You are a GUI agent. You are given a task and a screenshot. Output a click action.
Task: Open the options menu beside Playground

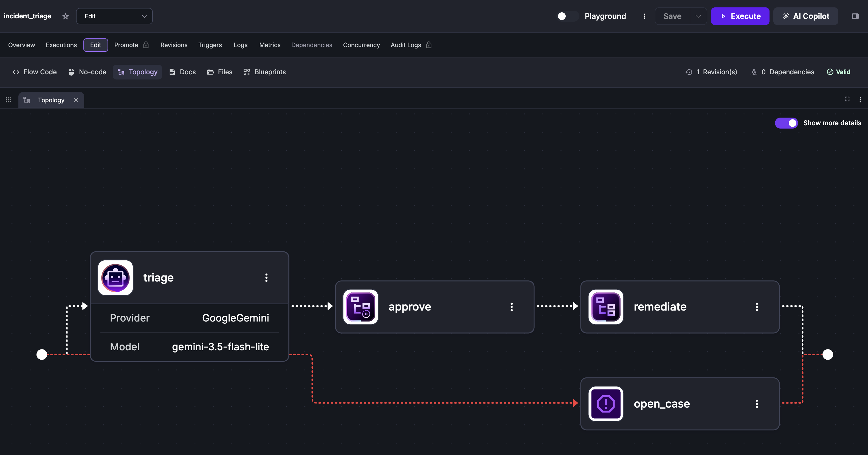tap(644, 16)
